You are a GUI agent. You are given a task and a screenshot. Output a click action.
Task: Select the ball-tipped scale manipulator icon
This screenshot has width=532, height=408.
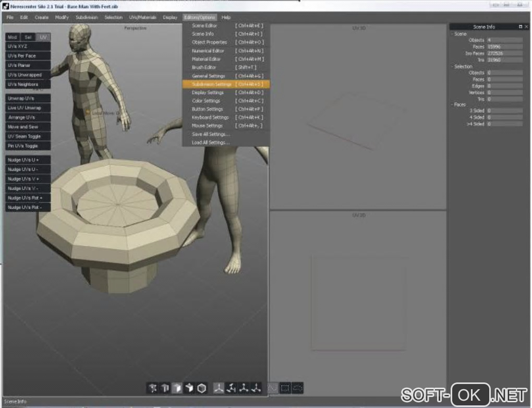click(x=244, y=388)
